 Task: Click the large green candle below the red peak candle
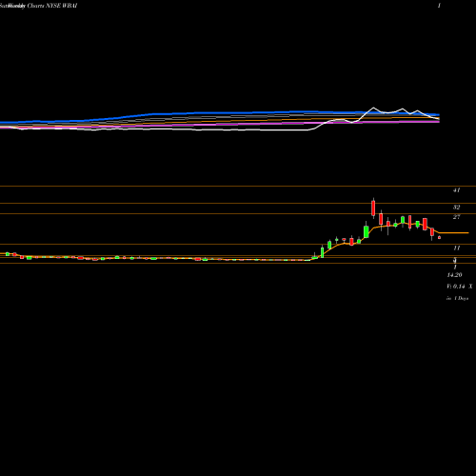click(x=367, y=231)
